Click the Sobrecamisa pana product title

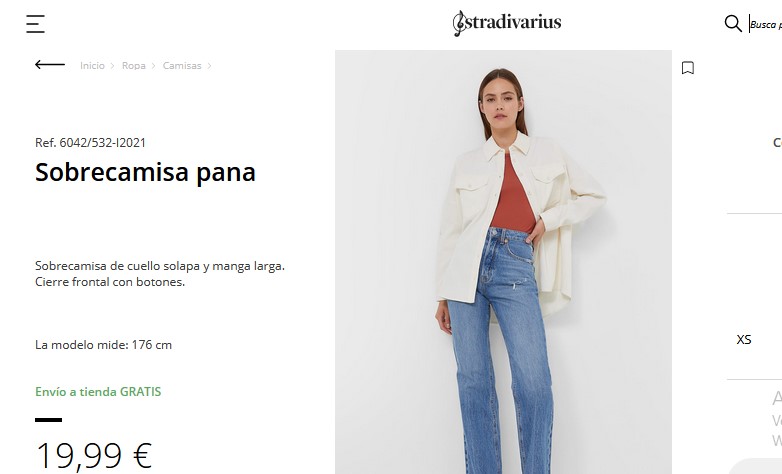(x=145, y=173)
